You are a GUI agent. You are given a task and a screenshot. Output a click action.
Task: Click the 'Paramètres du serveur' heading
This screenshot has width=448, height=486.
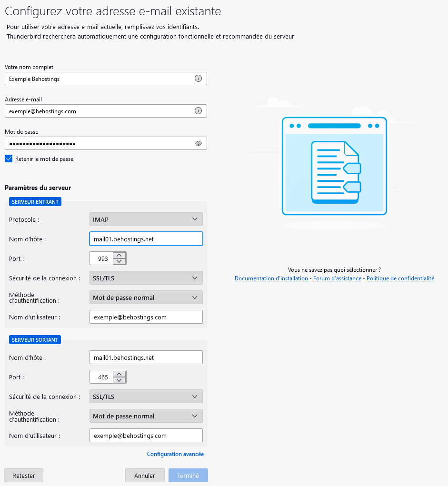click(x=38, y=188)
